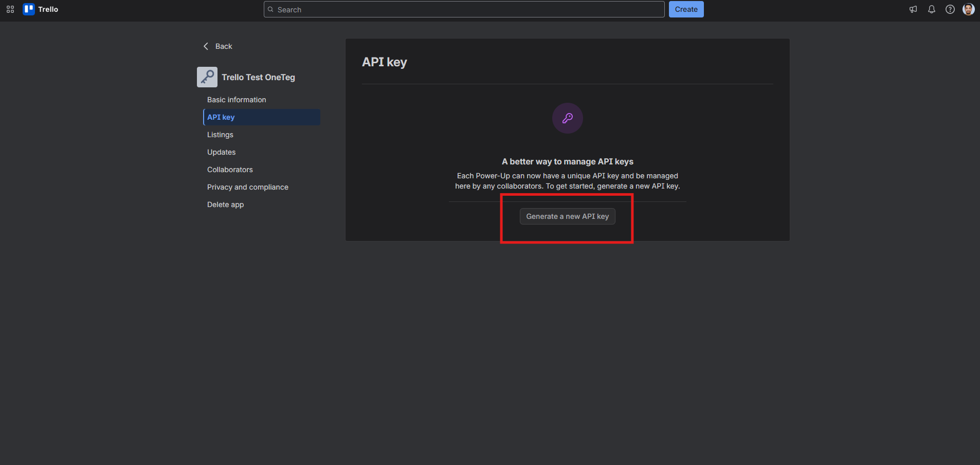The image size is (980, 465).
Task: Click the purple key icon in the API key panel
Action: point(568,118)
